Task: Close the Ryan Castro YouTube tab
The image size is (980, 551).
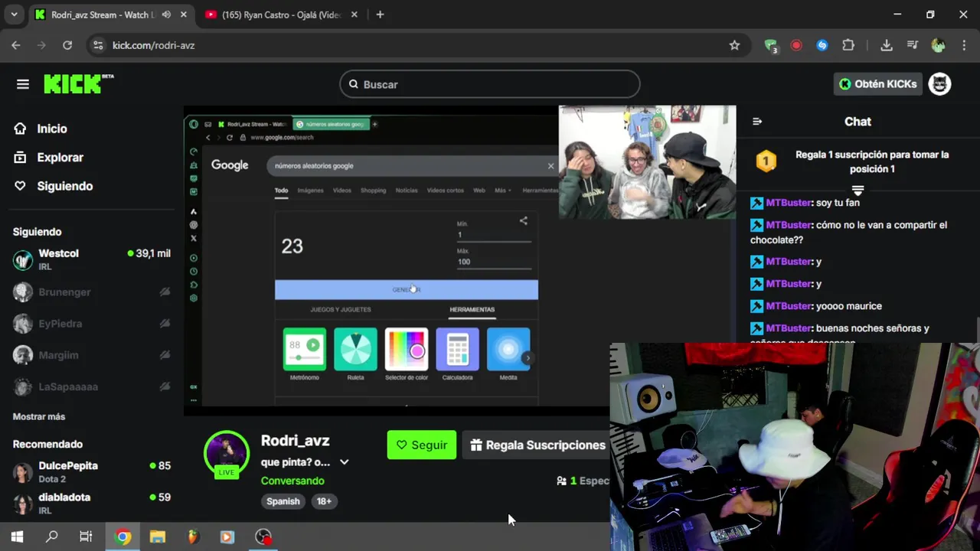Action: [353, 15]
